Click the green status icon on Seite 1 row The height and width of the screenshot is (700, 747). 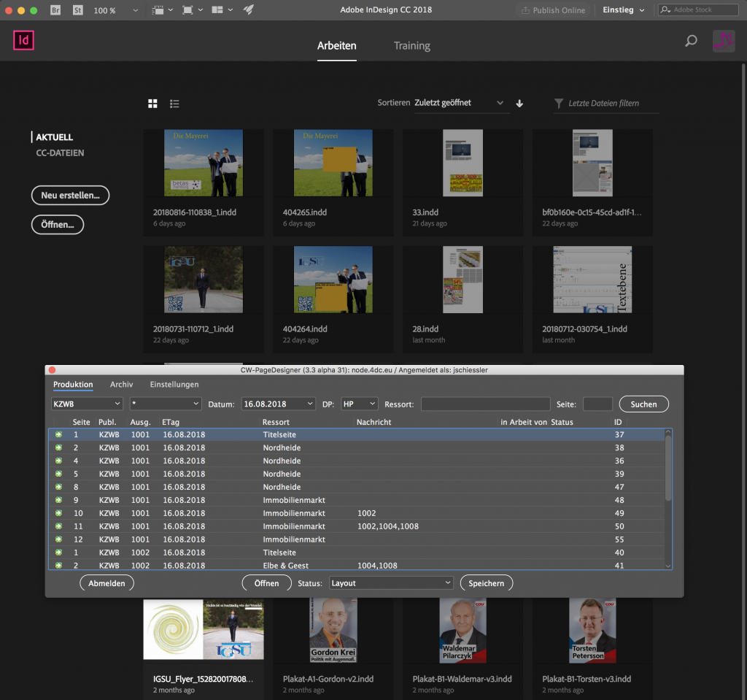(59, 434)
